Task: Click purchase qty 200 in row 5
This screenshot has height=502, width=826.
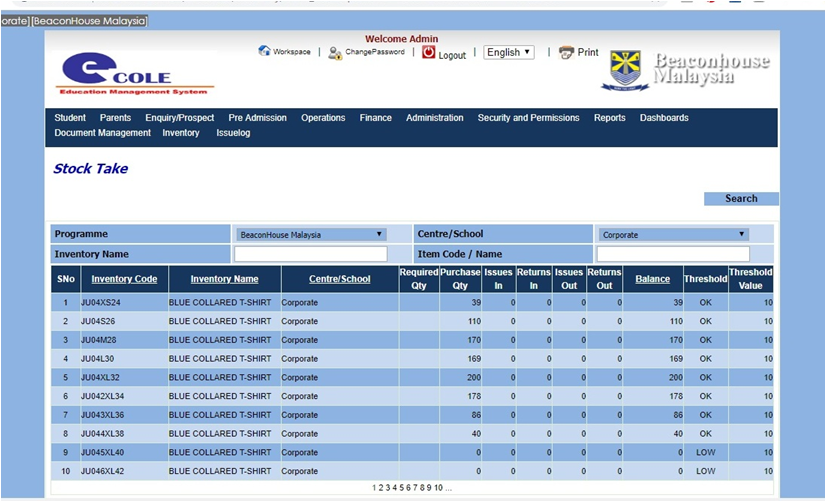Action: click(474, 377)
